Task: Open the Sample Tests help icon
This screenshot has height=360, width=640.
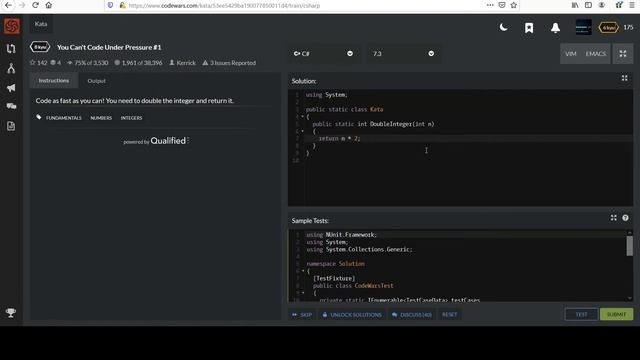Action: click(625, 218)
